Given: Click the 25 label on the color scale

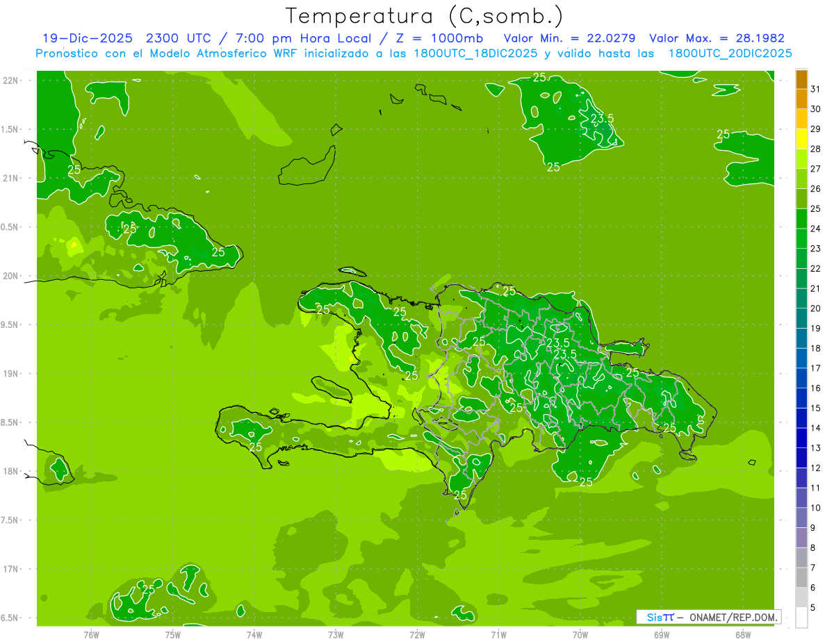Looking at the screenshot, I should pyautogui.click(x=815, y=208).
